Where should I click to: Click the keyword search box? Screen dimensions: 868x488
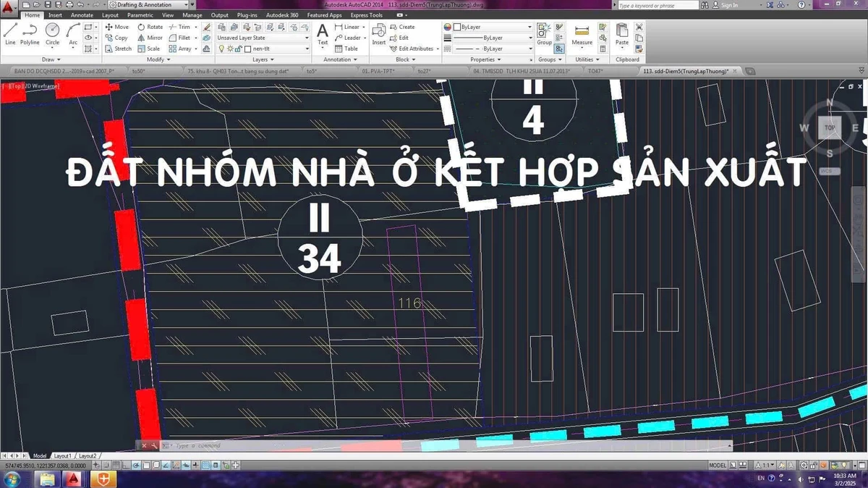coord(658,5)
